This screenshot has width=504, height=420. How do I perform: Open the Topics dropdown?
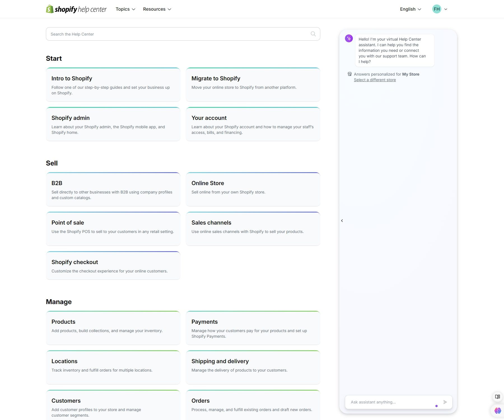click(125, 9)
